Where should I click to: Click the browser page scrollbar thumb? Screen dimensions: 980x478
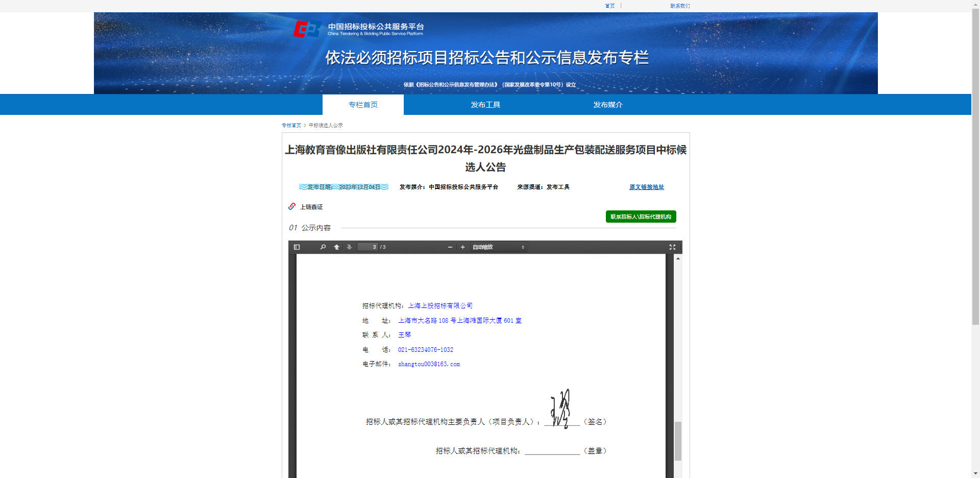click(x=975, y=168)
